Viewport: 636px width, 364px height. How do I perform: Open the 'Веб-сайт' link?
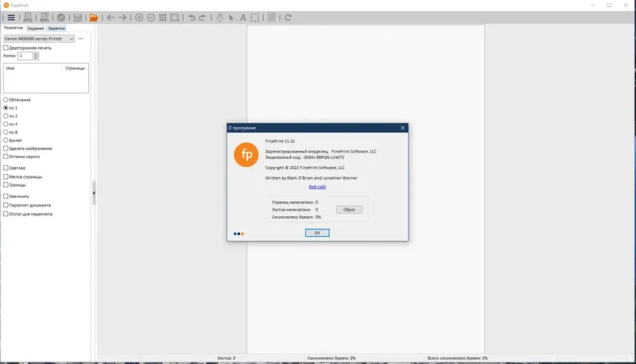click(x=317, y=187)
